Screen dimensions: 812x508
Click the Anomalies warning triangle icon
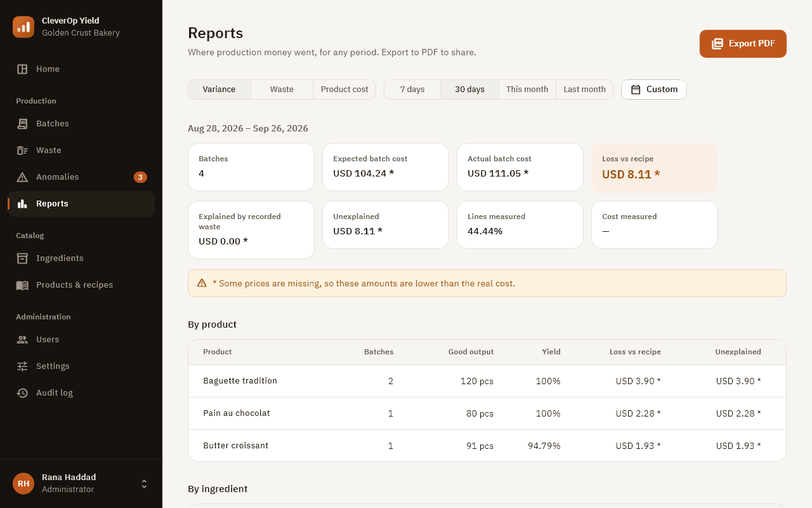[x=22, y=177]
